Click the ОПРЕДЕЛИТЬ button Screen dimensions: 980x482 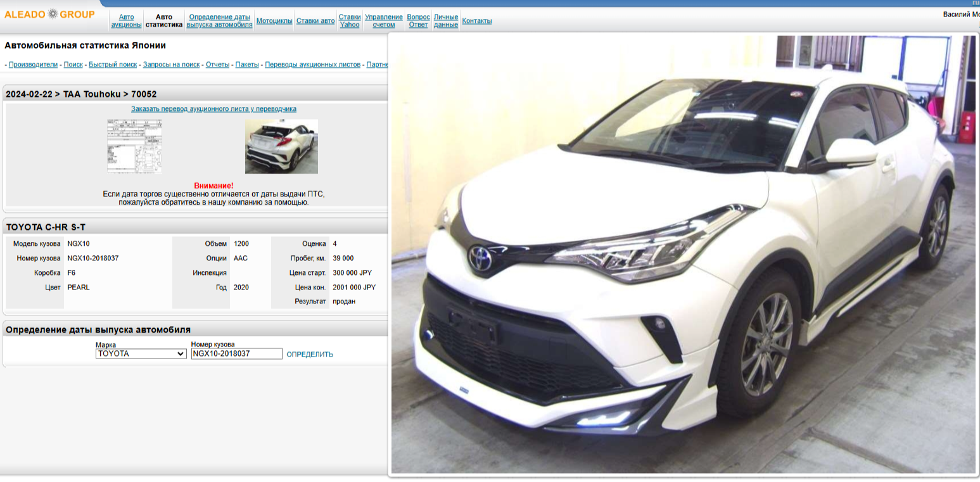pyautogui.click(x=310, y=355)
